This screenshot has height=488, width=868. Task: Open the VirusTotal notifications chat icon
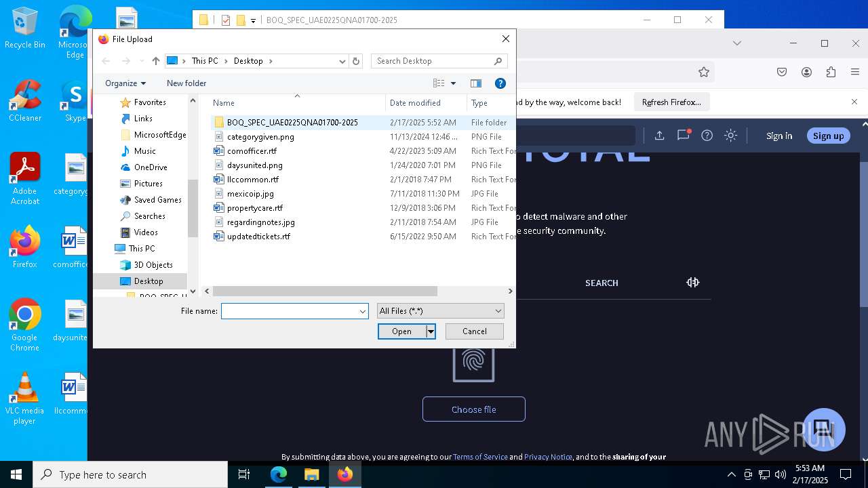pyautogui.click(x=684, y=135)
